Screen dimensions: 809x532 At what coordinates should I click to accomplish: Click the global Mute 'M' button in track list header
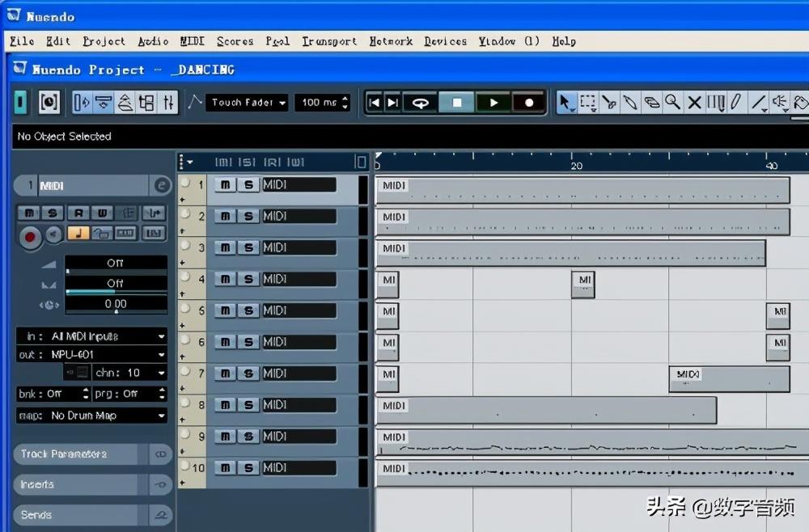223,163
